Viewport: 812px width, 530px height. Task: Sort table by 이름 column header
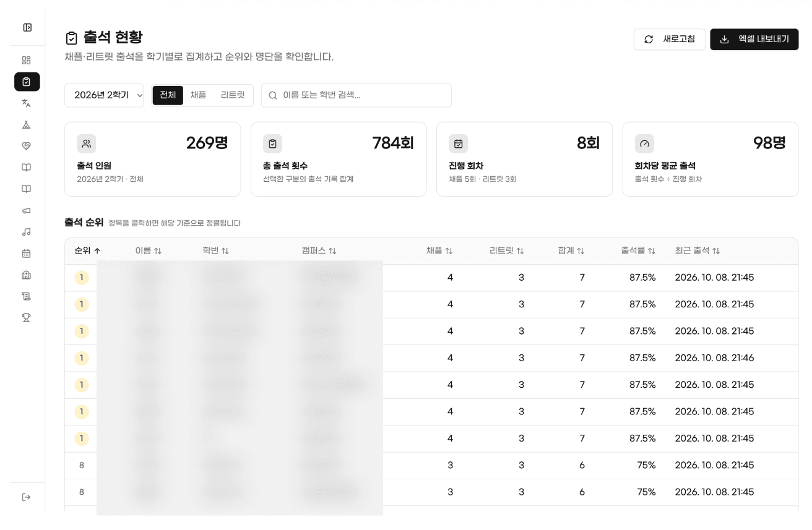[148, 251]
